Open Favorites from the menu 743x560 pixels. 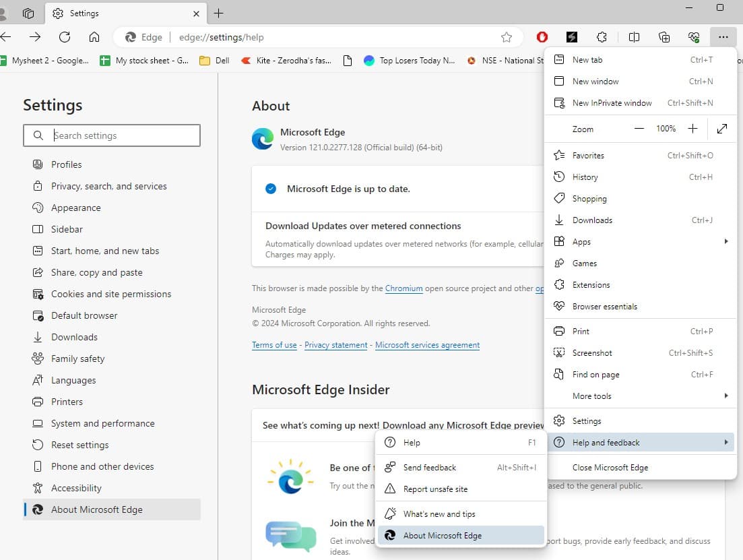(x=640, y=156)
